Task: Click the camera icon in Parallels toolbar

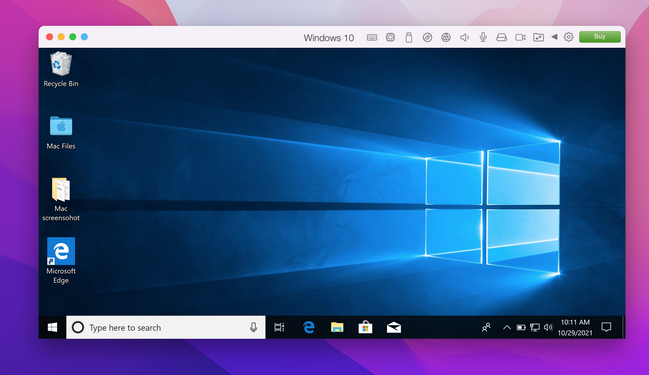Action: click(x=520, y=38)
